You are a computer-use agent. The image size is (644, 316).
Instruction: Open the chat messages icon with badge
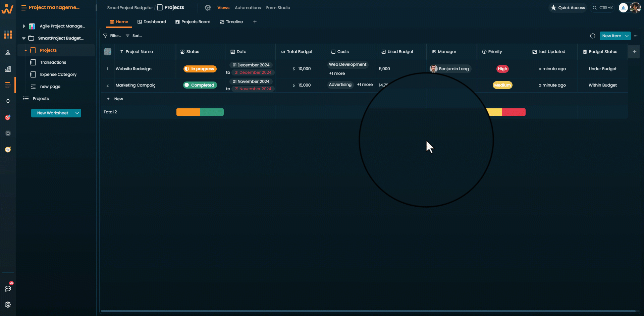pos(8,288)
